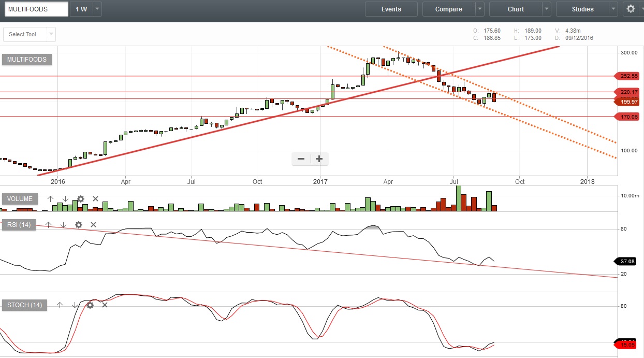This screenshot has height=358, width=644.
Task: Open RSI (14) settings gear
Action: coord(78,225)
